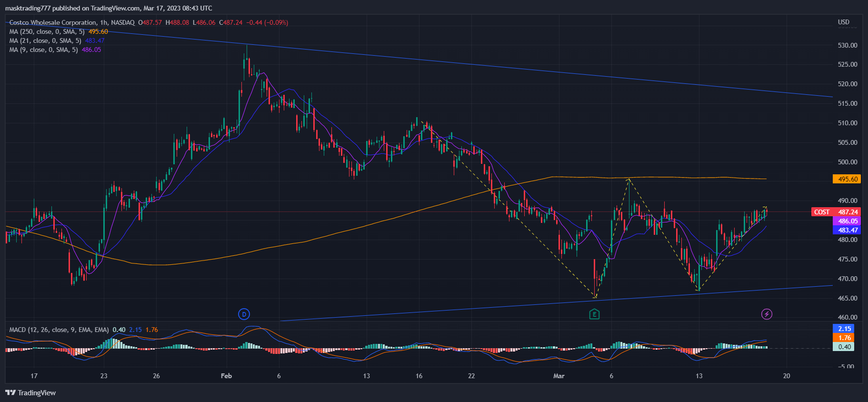Click the MA (21, close, 0, SMA, 5) legend

click(57, 40)
